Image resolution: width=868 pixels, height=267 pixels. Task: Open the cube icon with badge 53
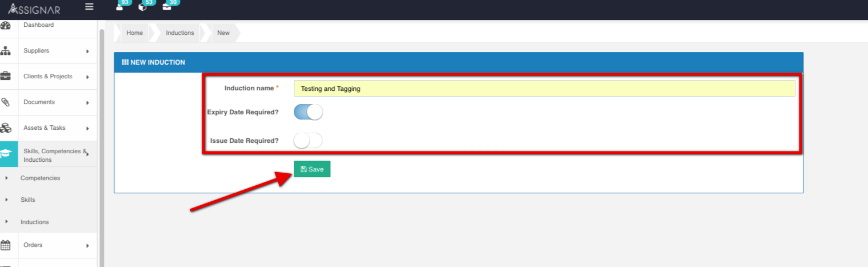point(143,6)
